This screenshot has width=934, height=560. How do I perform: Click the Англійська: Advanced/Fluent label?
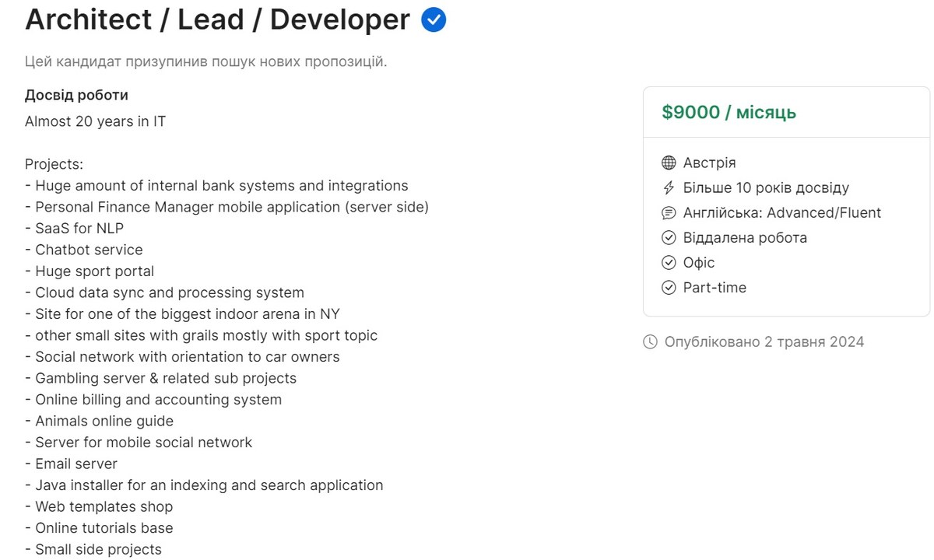coord(782,212)
